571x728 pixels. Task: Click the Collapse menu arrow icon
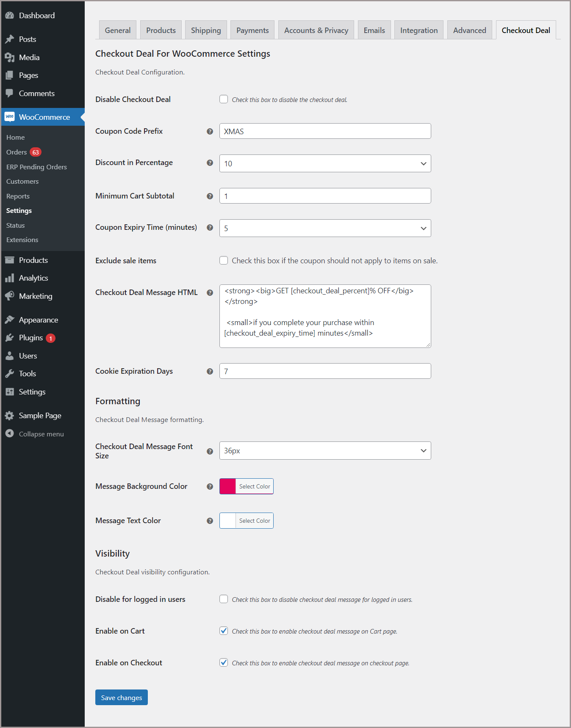coord(10,434)
